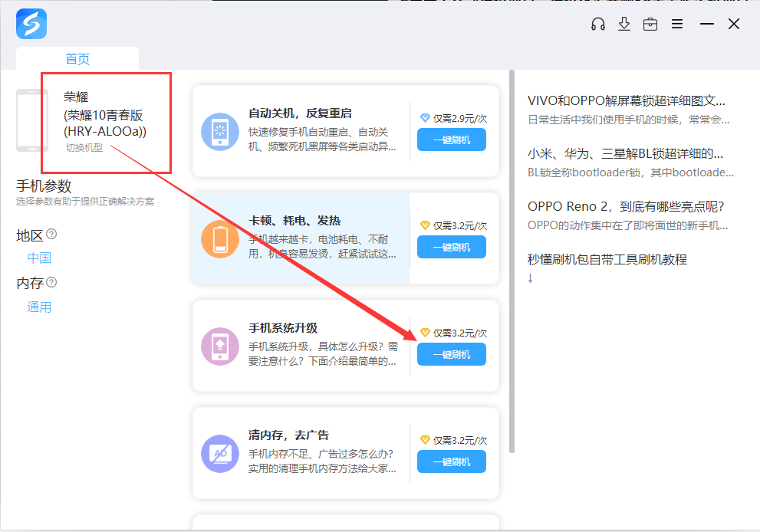Open article 小米、华为、三星解BL锁超详细的
This screenshot has height=532, width=760.
point(625,153)
